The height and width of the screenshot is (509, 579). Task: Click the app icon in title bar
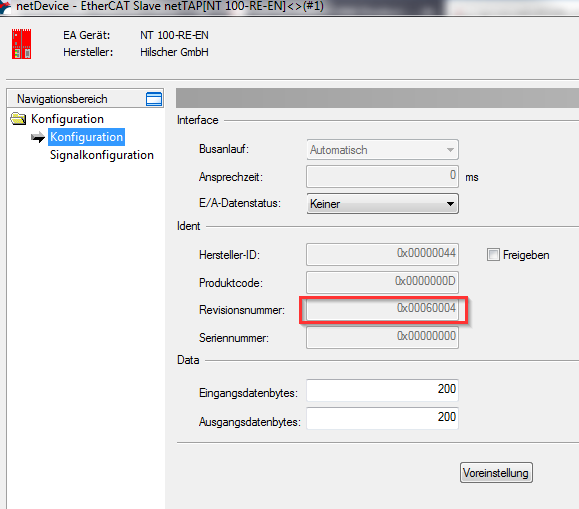coord(5,6)
